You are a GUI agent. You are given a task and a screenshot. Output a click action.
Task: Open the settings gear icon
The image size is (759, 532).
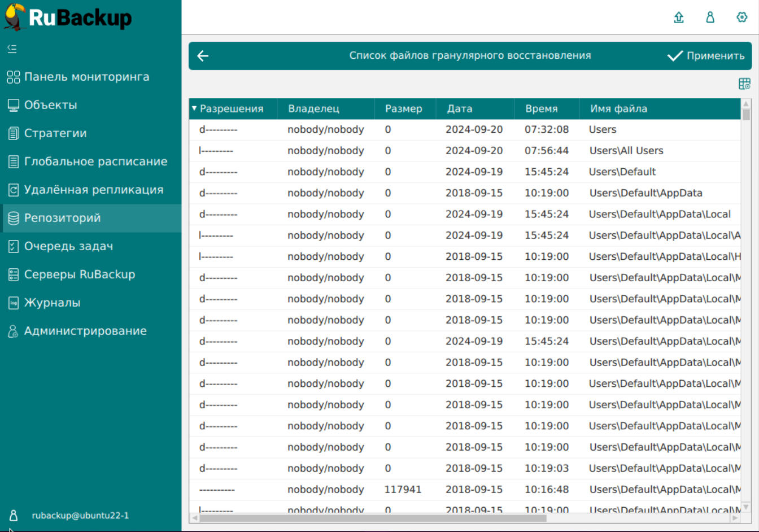pyautogui.click(x=742, y=18)
